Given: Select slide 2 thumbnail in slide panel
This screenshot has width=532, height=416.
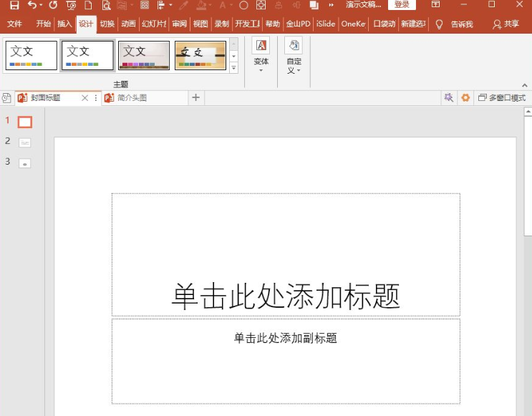Looking at the screenshot, I should [x=25, y=143].
